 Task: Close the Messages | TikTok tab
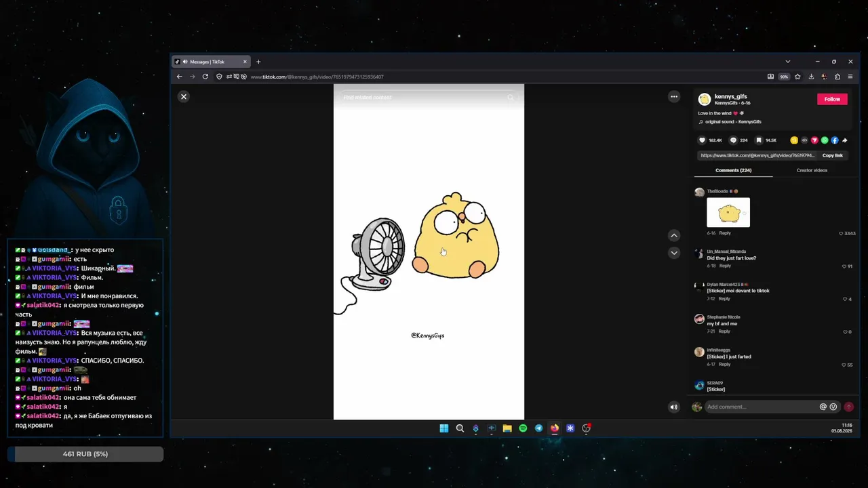click(x=245, y=62)
